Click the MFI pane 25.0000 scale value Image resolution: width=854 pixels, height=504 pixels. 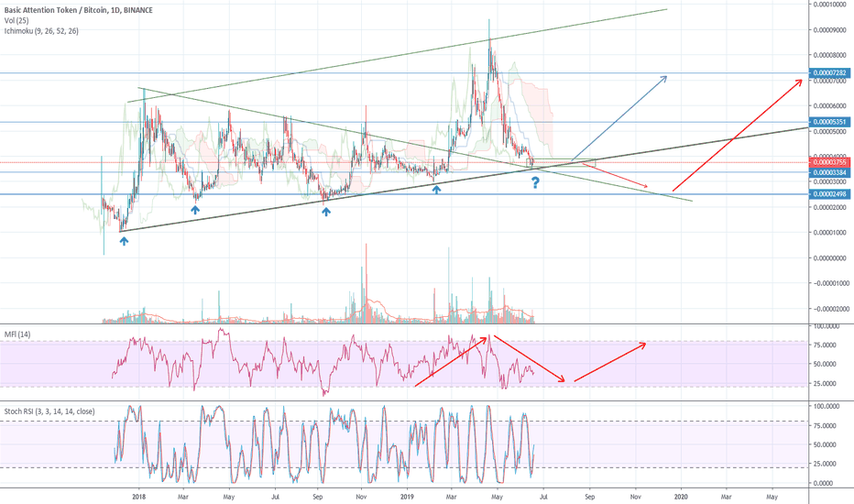click(x=825, y=384)
